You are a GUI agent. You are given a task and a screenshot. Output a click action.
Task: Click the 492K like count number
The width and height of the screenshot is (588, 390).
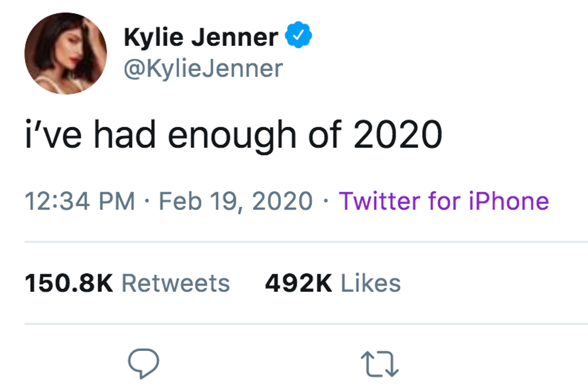298,283
